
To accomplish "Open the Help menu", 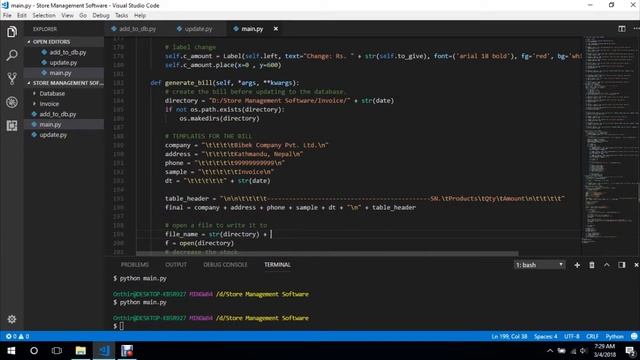I will coord(140,15).
